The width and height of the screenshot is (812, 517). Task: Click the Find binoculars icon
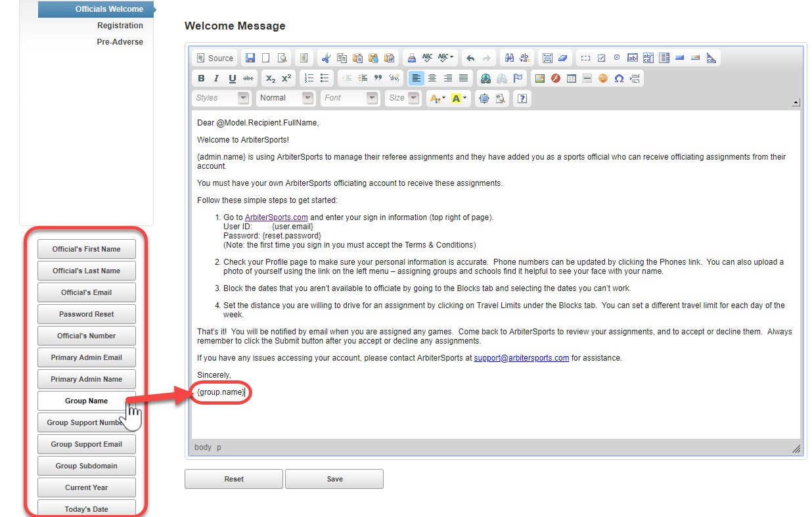(509, 58)
